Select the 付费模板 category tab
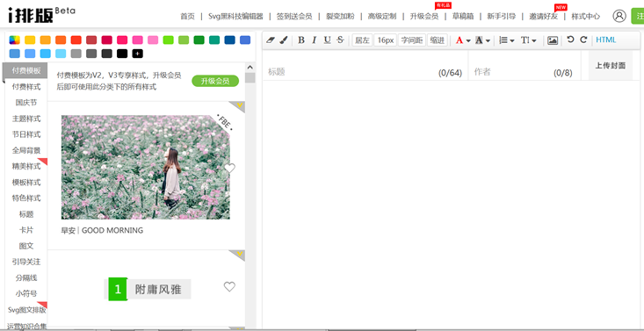 coord(26,70)
